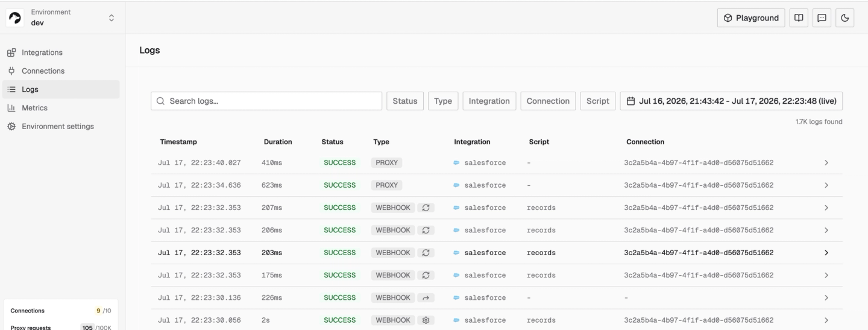868x330 pixels.
Task: Open the documentation book icon
Action: pyautogui.click(x=799, y=18)
